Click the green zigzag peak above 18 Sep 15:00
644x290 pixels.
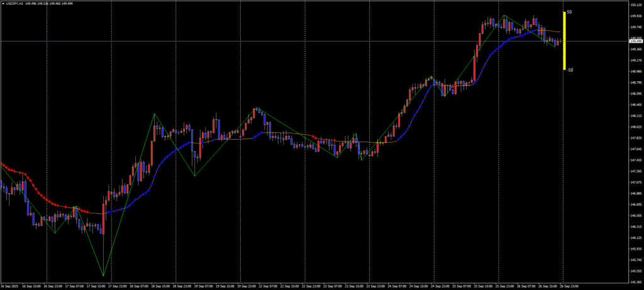(x=154, y=114)
